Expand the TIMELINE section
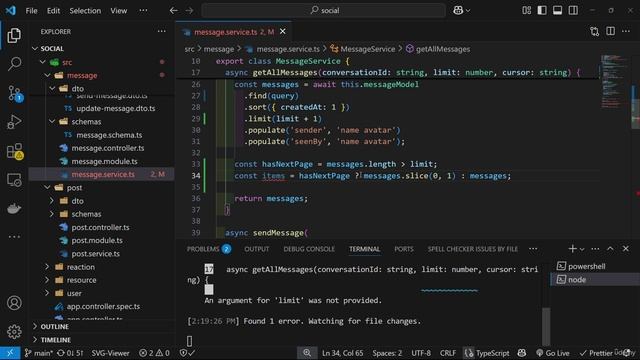 (x=35, y=340)
